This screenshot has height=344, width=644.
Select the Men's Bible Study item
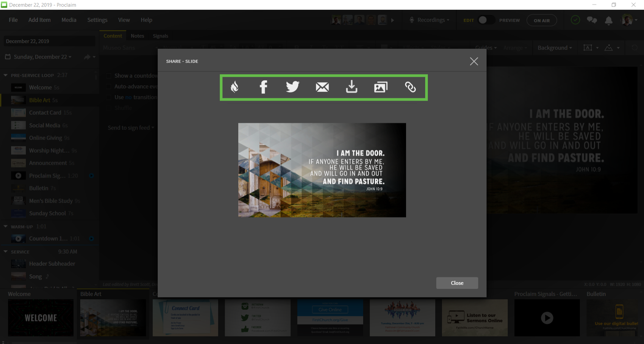pyautogui.click(x=49, y=201)
